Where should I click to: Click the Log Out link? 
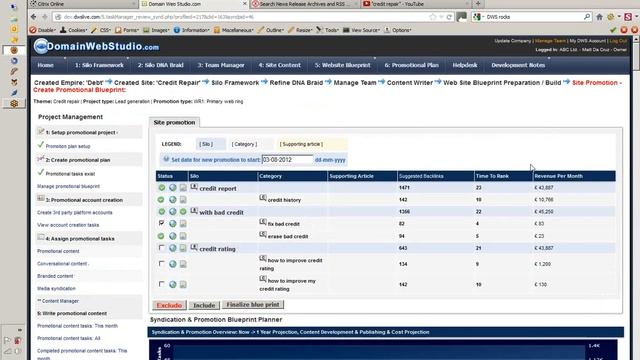(x=618, y=41)
